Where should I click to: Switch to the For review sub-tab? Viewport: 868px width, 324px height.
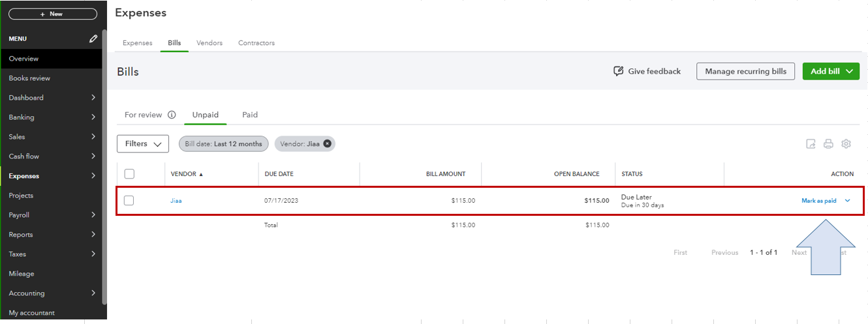(143, 115)
